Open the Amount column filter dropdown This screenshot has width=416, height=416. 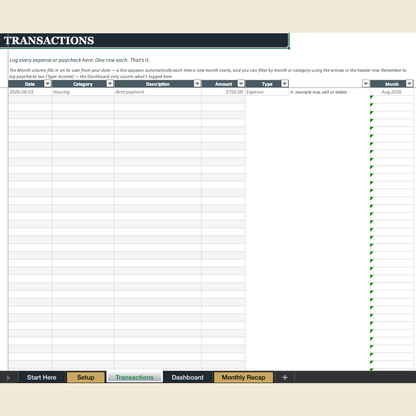pos(241,84)
